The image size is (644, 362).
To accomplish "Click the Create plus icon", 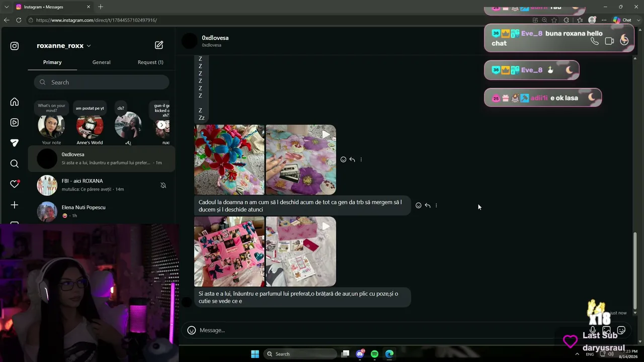I will (15, 205).
